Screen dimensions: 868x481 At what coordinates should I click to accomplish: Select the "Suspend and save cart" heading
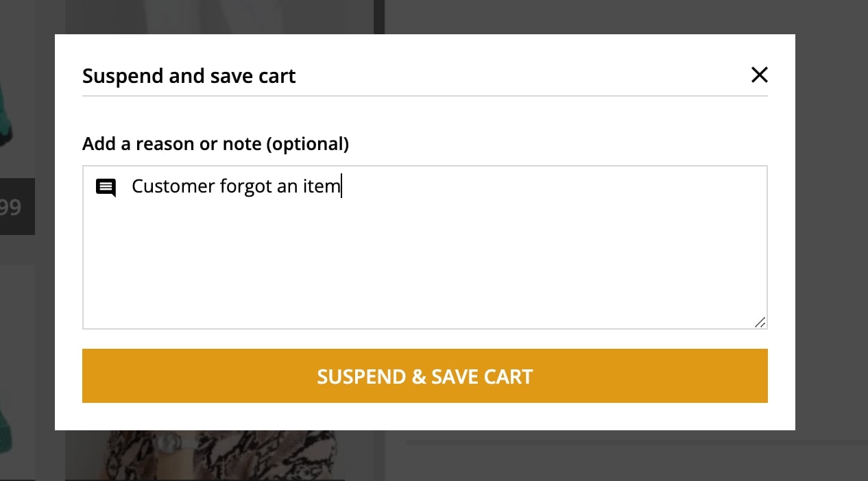189,75
